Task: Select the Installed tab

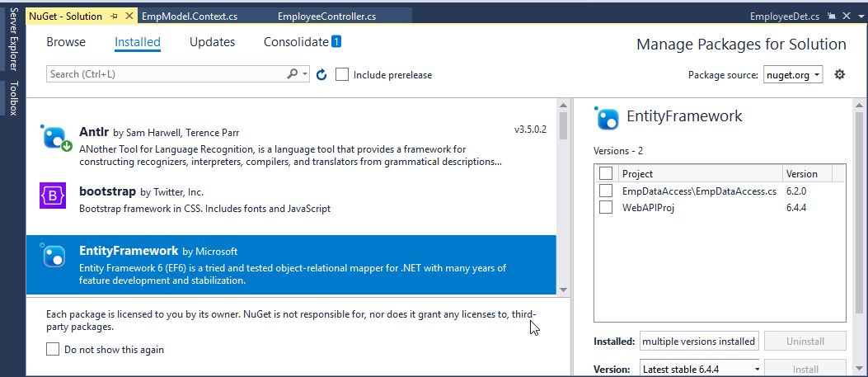Action: tap(138, 42)
